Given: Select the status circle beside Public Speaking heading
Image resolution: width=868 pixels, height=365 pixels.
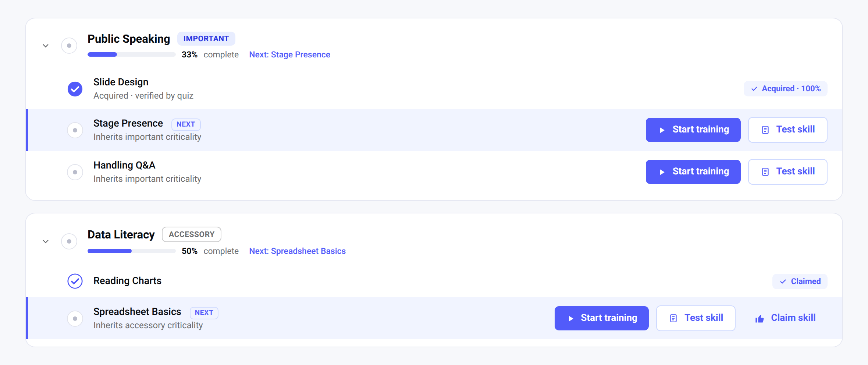Looking at the screenshot, I should [69, 46].
